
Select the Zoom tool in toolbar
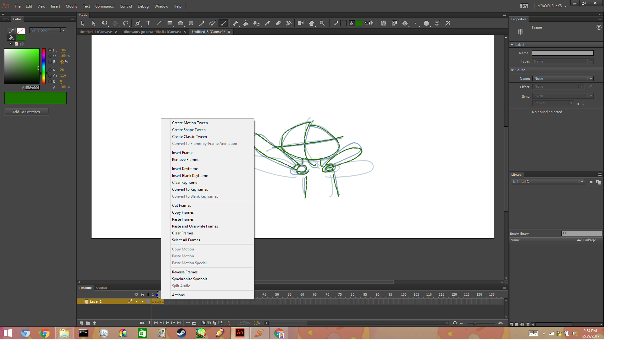323,23
